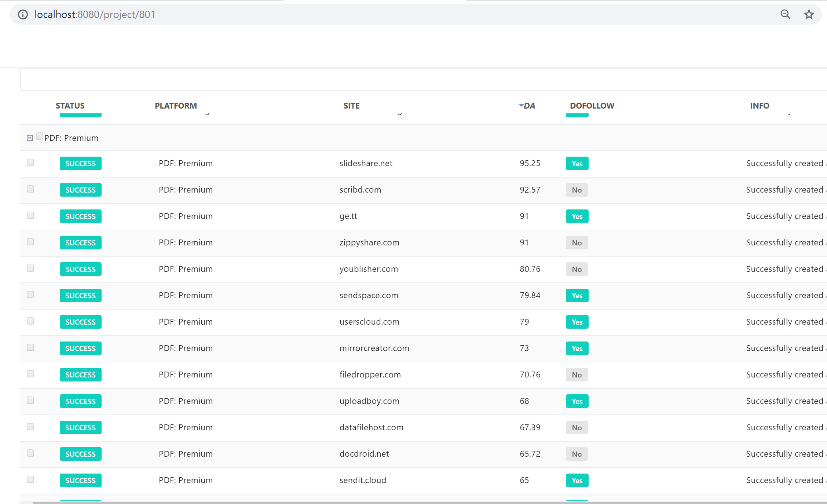Select the ge.tt row checkbox

[30, 215]
